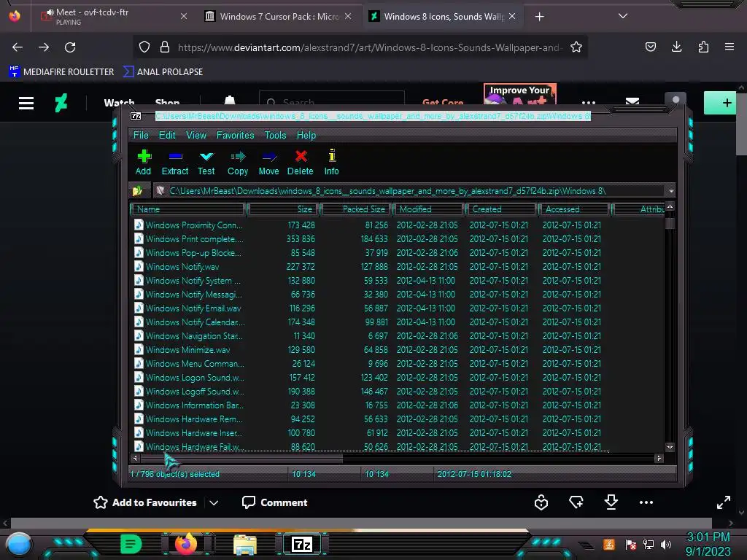747x560 pixels.
Task: Open Firefox application menu
Action: [729, 47]
